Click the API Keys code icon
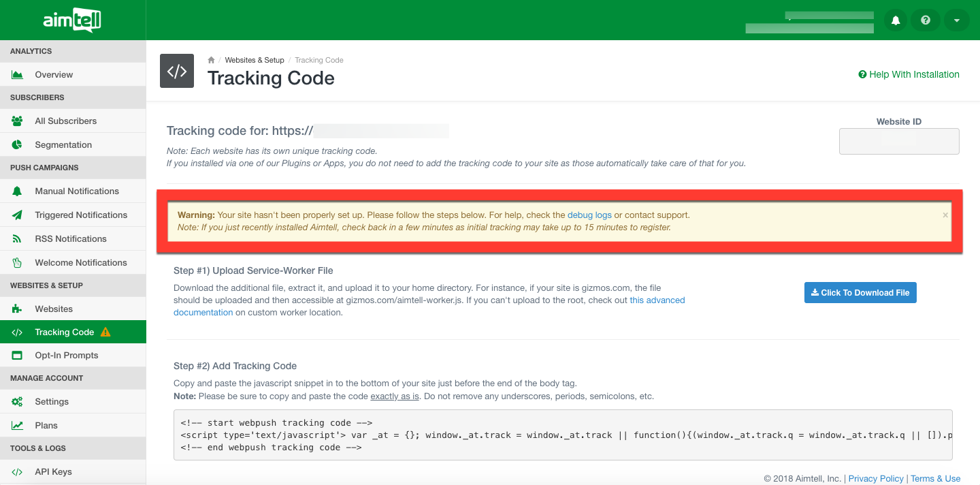The image size is (980, 485). (18, 472)
